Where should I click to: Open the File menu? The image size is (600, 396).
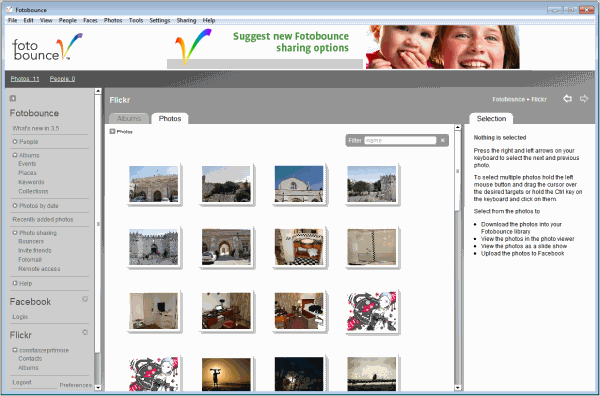[x=13, y=20]
